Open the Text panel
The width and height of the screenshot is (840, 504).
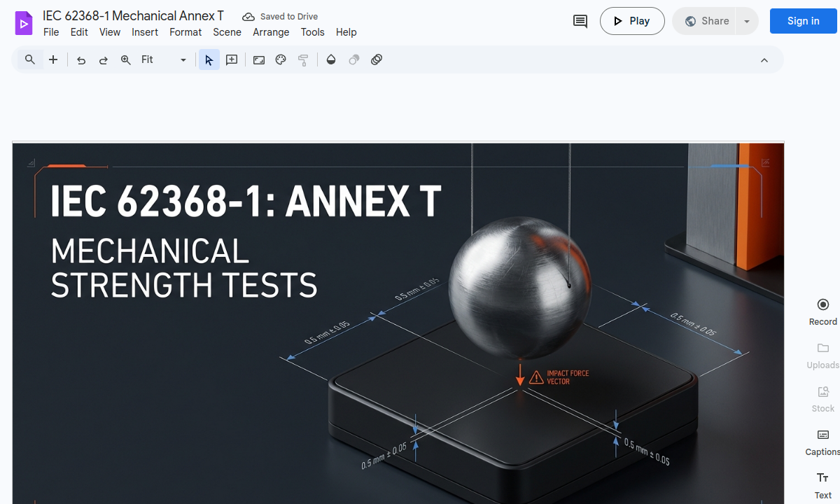pos(822,484)
